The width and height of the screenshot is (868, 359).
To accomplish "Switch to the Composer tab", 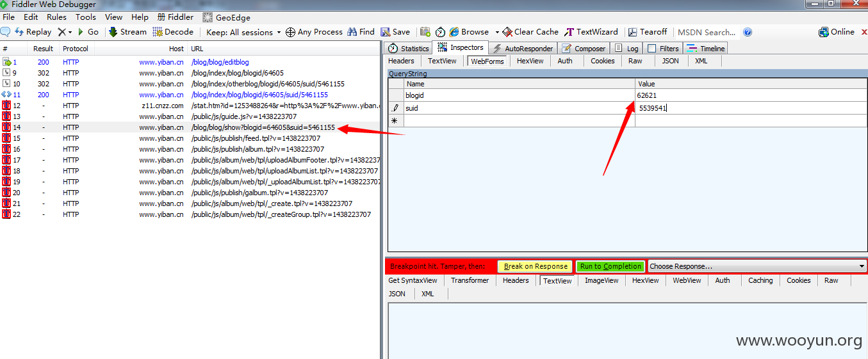I will click(x=583, y=48).
